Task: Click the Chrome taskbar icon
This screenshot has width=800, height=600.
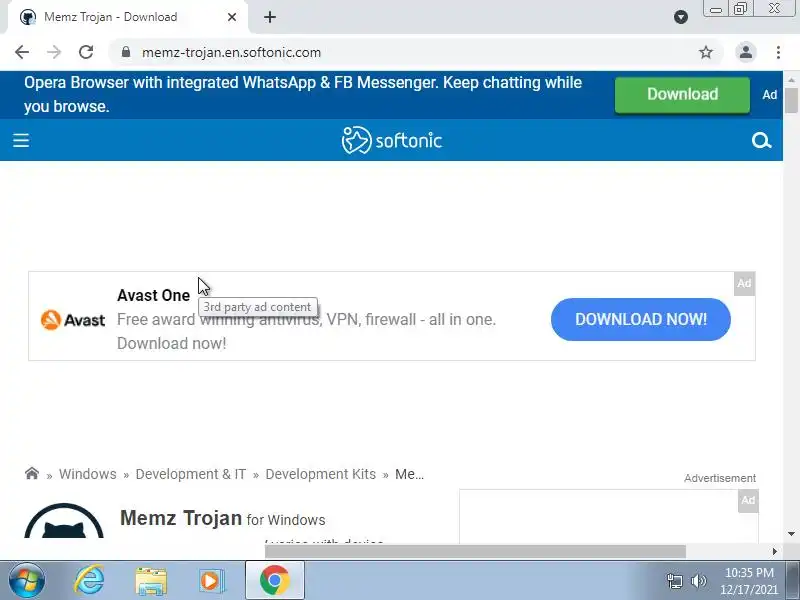Action: click(x=275, y=580)
